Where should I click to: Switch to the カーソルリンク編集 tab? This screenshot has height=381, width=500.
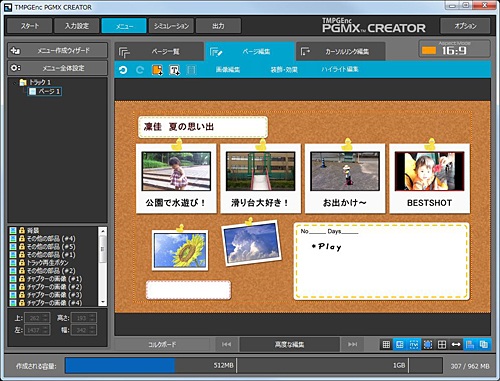point(341,52)
